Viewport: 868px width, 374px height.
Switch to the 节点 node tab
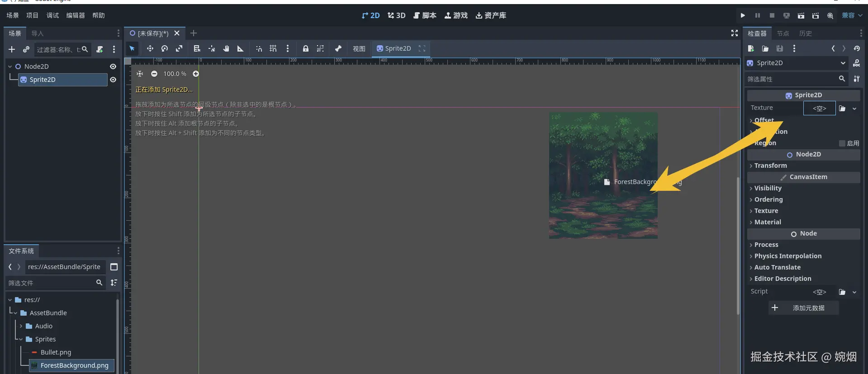tap(783, 33)
